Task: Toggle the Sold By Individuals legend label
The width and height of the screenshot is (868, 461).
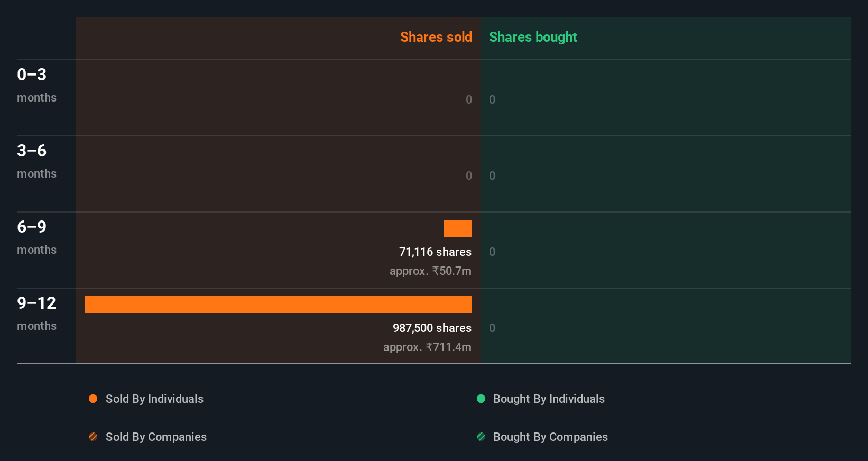Action: pos(154,399)
